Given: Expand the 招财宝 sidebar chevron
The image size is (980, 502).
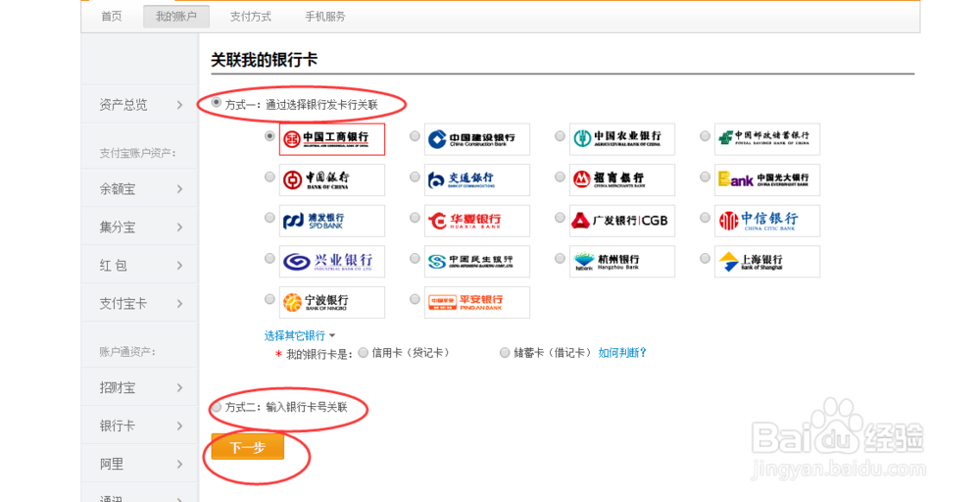Looking at the screenshot, I should 180,387.
